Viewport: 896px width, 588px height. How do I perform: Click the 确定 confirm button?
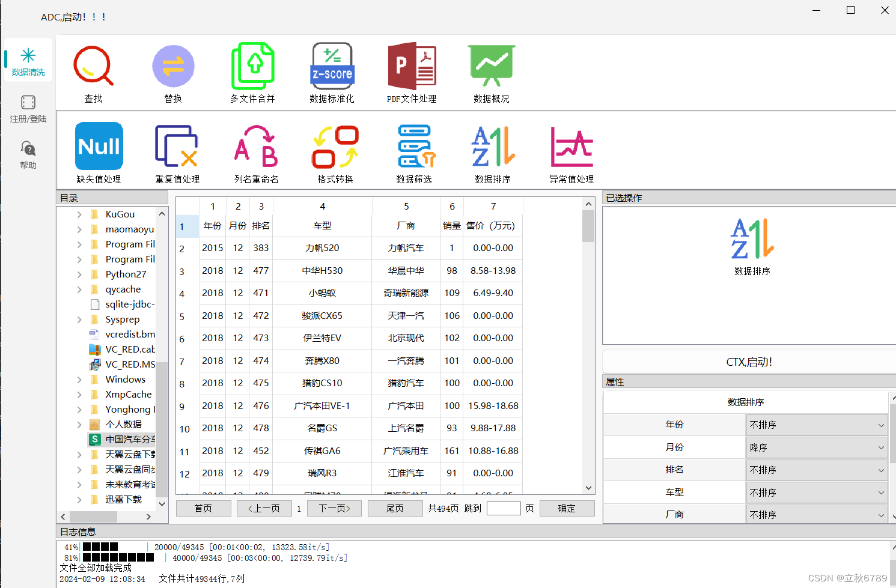point(566,508)
